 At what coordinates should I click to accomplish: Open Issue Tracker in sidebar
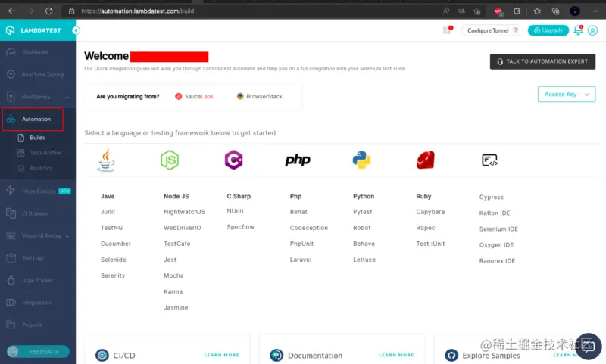pos(38,280)
